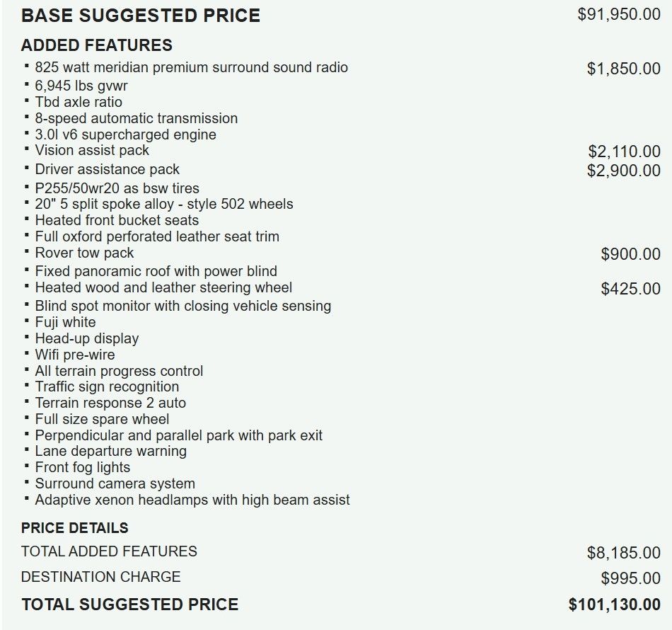Click the $2,900.00 Driver assistance price

(x=623, y=171)
